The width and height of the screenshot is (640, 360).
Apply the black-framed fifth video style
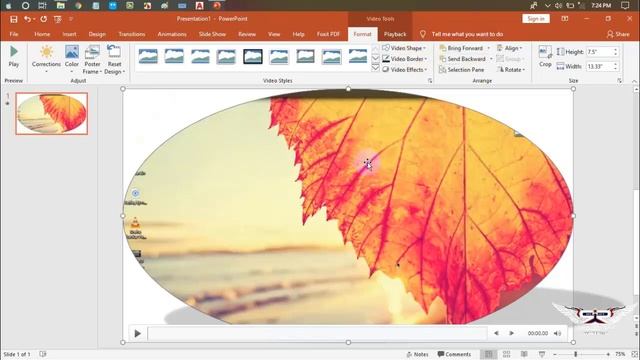click(x=253, y=56)
